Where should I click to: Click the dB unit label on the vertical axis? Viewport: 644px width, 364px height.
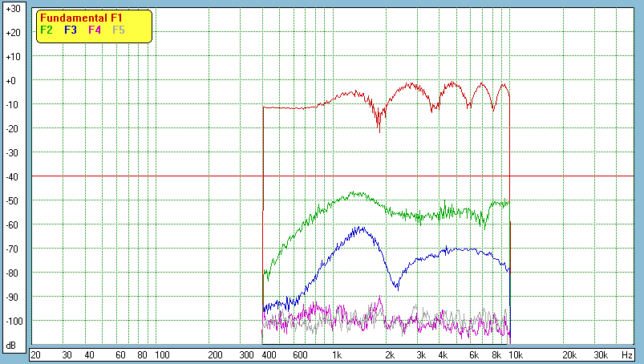coord(12,346)
